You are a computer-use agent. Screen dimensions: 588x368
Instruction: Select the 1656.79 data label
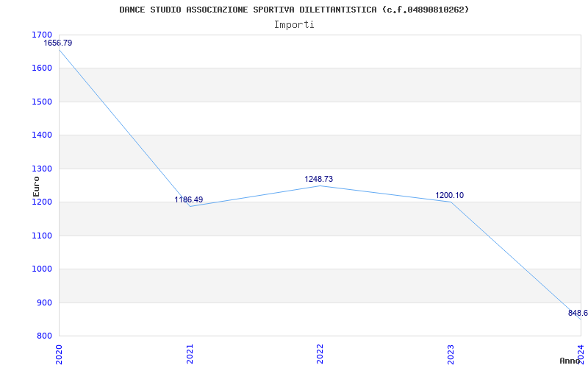click(58, 43)
